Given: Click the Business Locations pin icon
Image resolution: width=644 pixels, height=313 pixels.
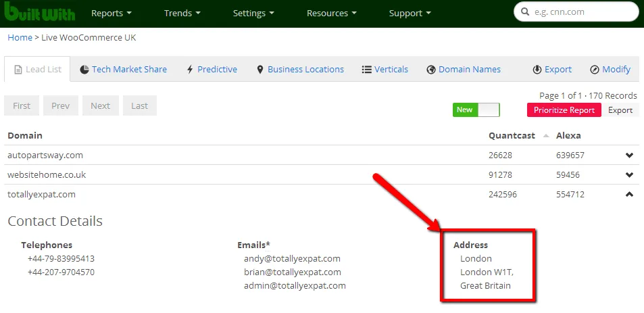Looking at the screenshot, I should coord(260,70).
